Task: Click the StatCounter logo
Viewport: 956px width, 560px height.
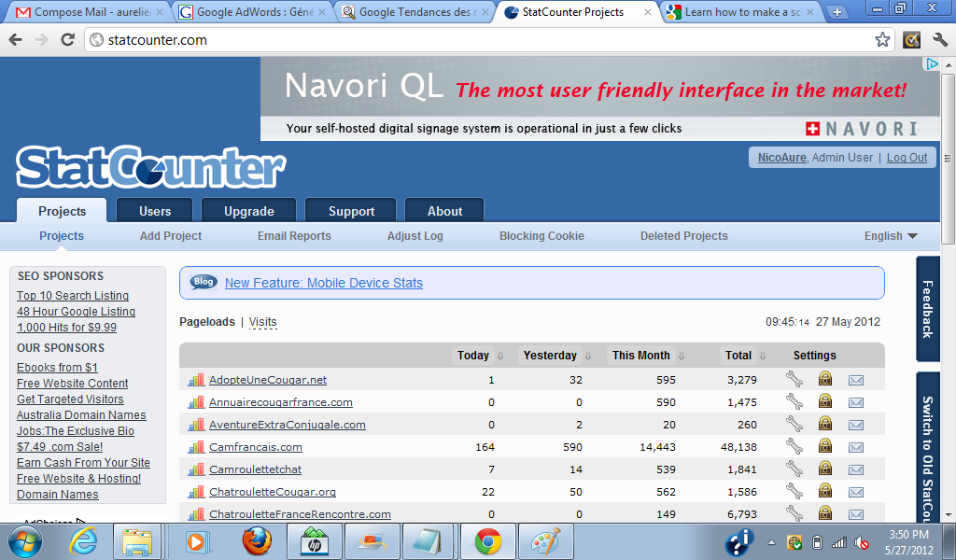Action: click(150, 166)
